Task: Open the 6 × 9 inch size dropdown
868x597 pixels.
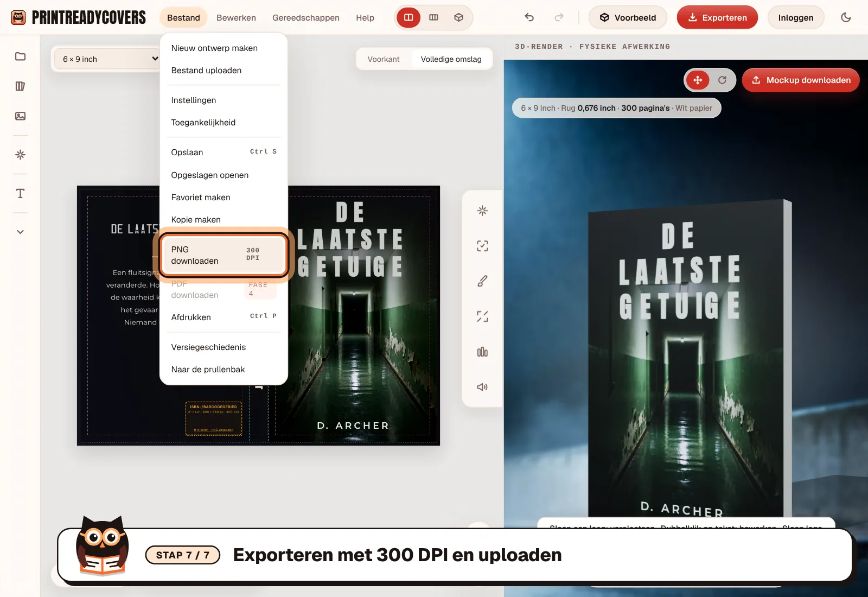Action: [108, 59]
